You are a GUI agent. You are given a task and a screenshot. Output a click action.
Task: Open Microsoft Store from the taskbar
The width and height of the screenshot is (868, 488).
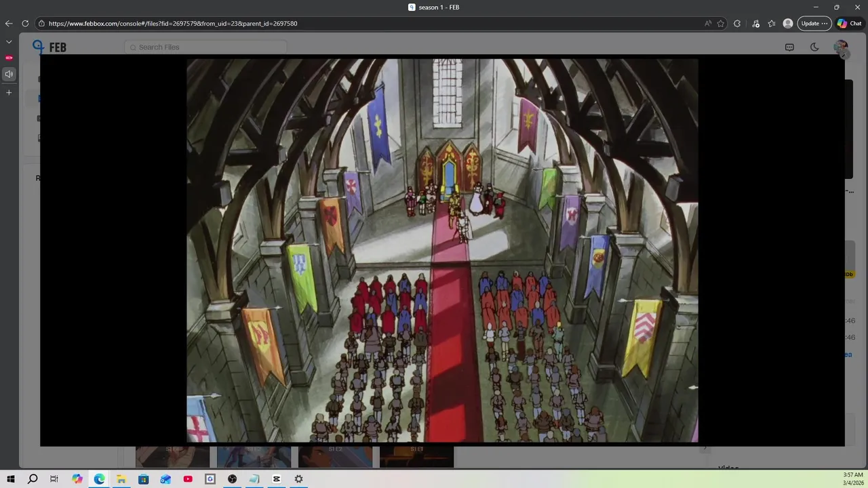tap(144, 479)
